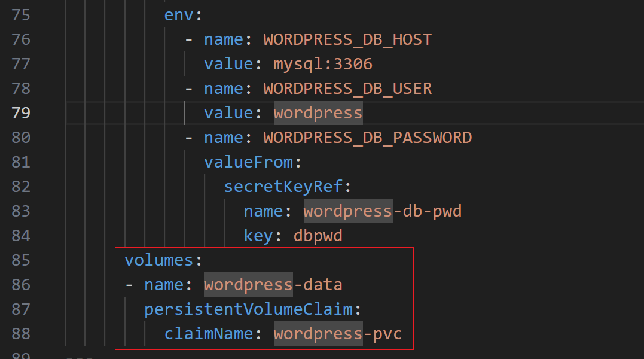Image resolution: width=644 pixels, height=359 pixels.
Task: Click line number 86 in the gutter
Action: click(x=21, y=285)
